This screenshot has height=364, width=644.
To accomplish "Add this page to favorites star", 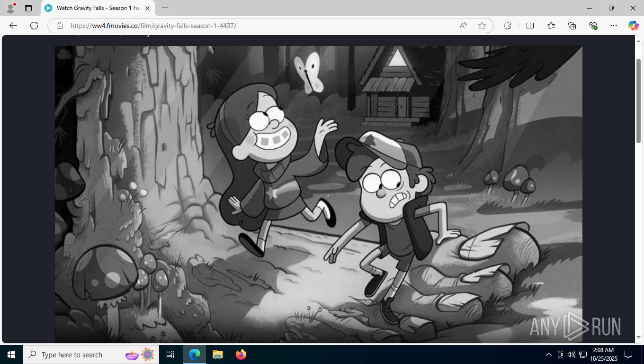I will point(482,26).
